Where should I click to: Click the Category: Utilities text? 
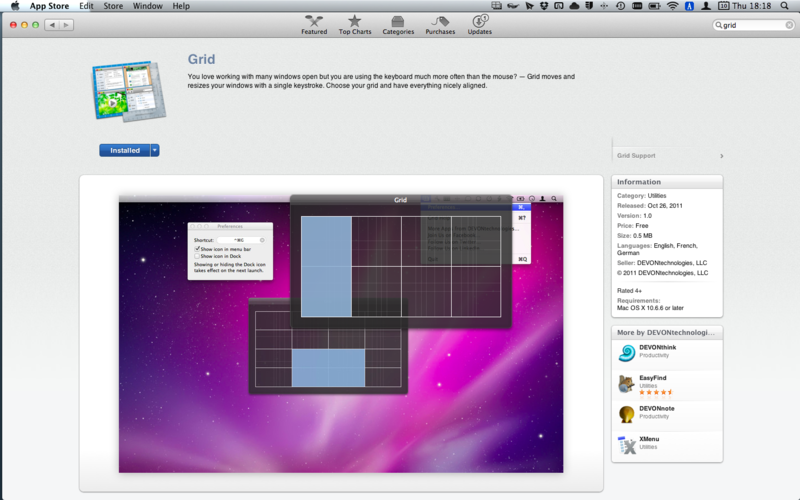point(641,195)
